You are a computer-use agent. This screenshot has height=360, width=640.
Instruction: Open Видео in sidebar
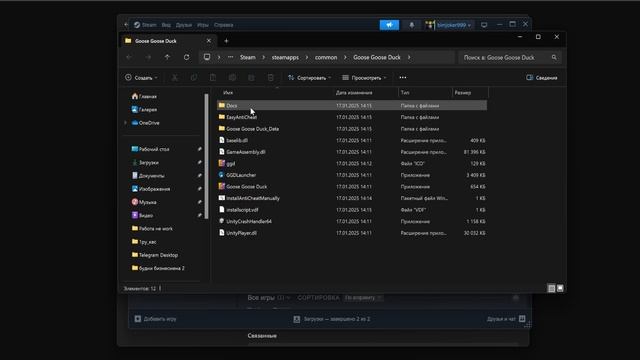142,215
